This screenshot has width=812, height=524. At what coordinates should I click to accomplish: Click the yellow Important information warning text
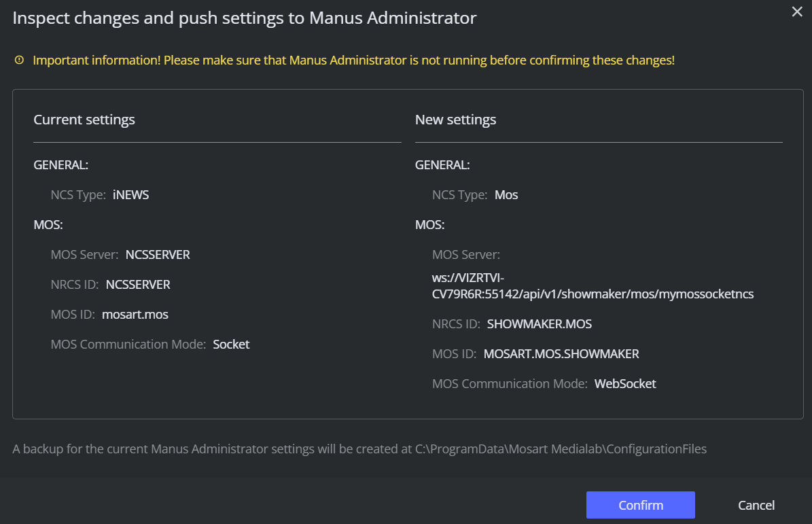(353, 60)
